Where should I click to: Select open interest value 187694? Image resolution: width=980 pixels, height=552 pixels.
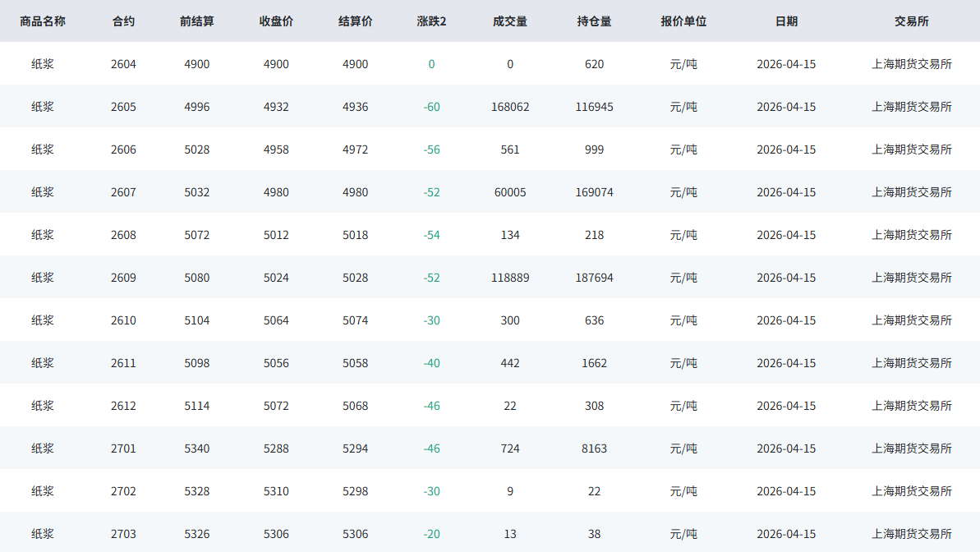594,278
